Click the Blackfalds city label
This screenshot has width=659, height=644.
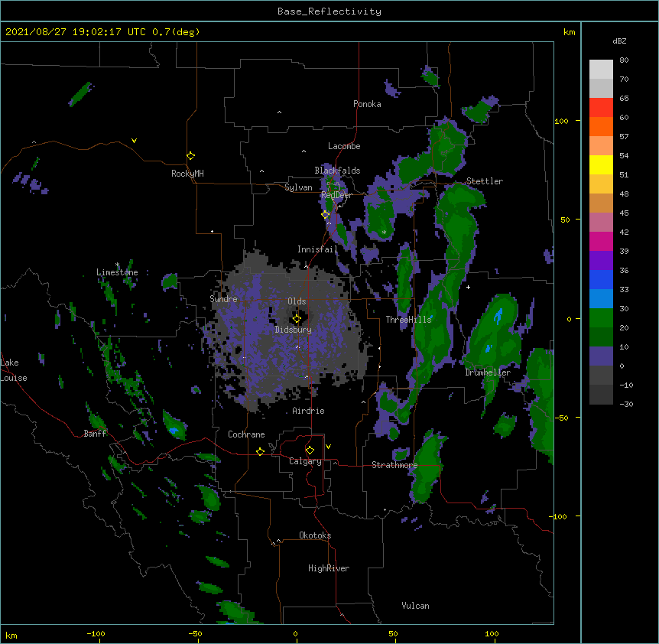(337, 171)
